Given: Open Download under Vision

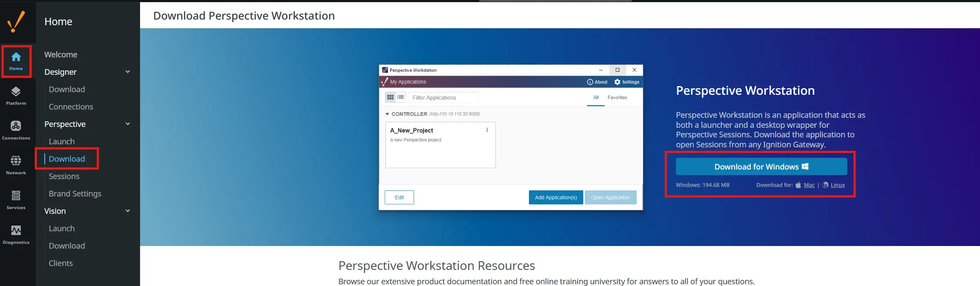Looking at the screenshot, I should 67,246.
